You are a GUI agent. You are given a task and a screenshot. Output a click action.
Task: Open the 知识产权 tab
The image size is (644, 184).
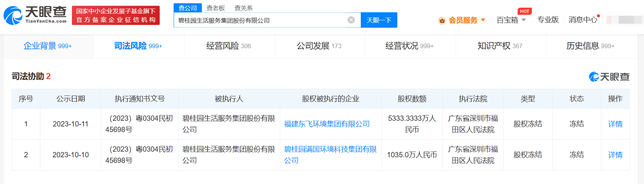tap(500, 46)
